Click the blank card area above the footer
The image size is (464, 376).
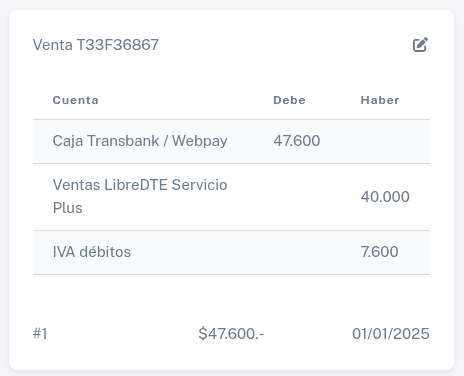(x=231, y=297)
